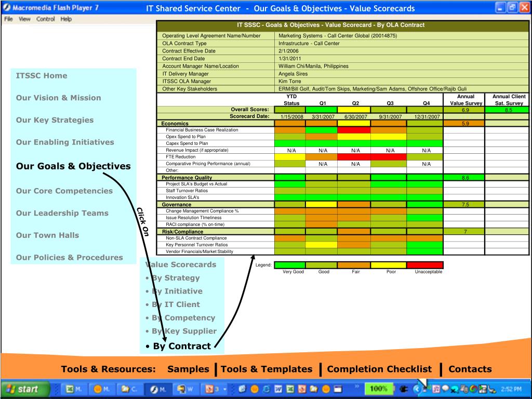The image size is (532, 399).
Task: Click the Unacceptable legend swatch
Action: point(425,265)
